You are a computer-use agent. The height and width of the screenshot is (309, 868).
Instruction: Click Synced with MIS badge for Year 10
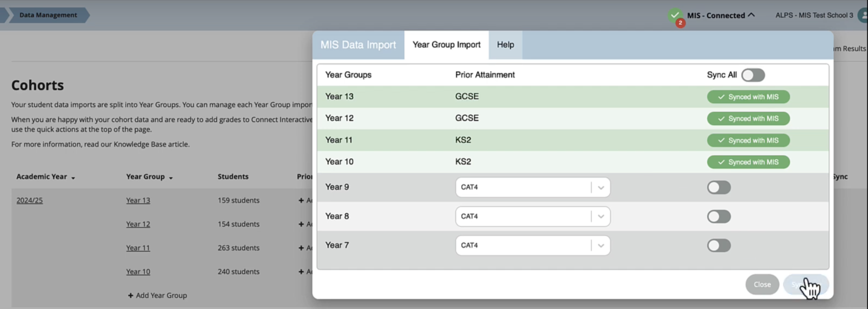[x=748, y=162]
